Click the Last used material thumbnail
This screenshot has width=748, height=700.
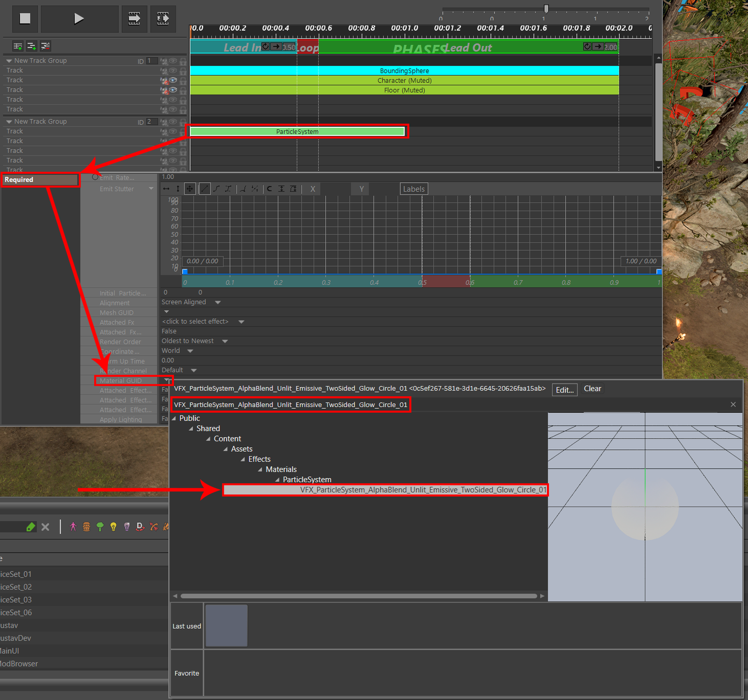[226, 626]
